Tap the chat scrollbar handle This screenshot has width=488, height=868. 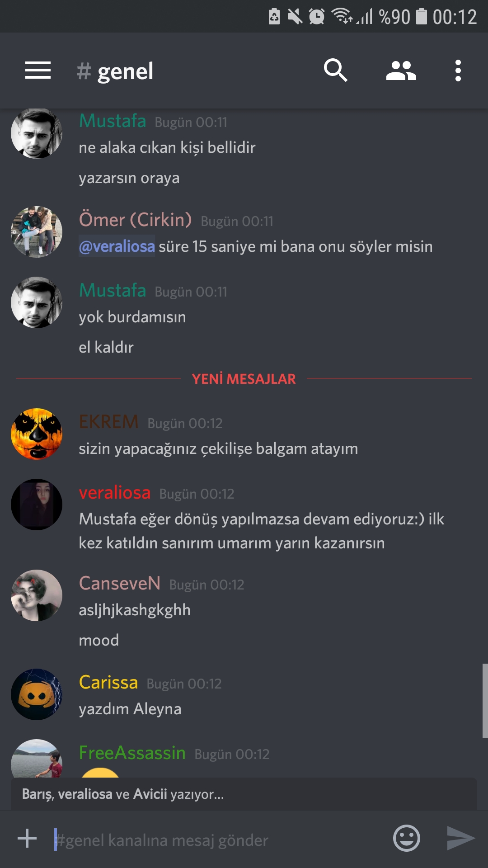[x=485, y=701]
